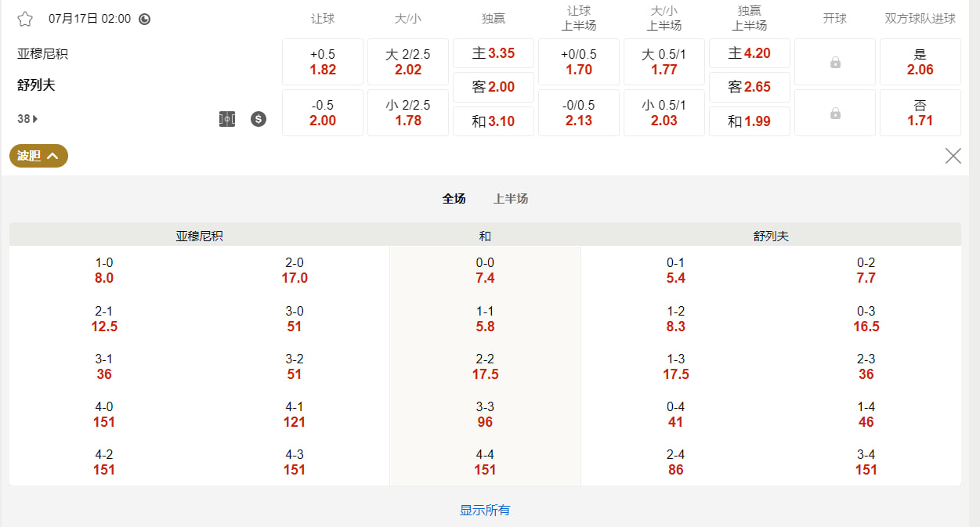Select first-half under 小 0.5/1 at 2.03

pos(664,113)
